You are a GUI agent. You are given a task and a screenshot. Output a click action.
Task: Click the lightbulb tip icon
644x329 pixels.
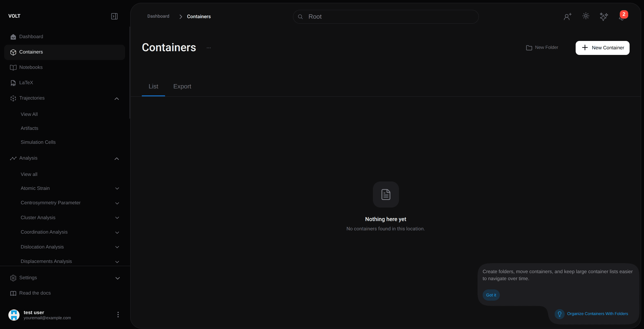(560, 314)
